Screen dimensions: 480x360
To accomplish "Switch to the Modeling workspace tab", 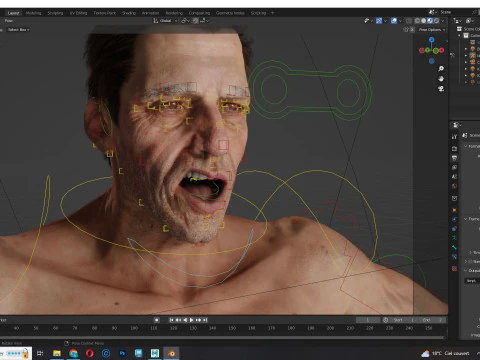I will tap(33, 13).
